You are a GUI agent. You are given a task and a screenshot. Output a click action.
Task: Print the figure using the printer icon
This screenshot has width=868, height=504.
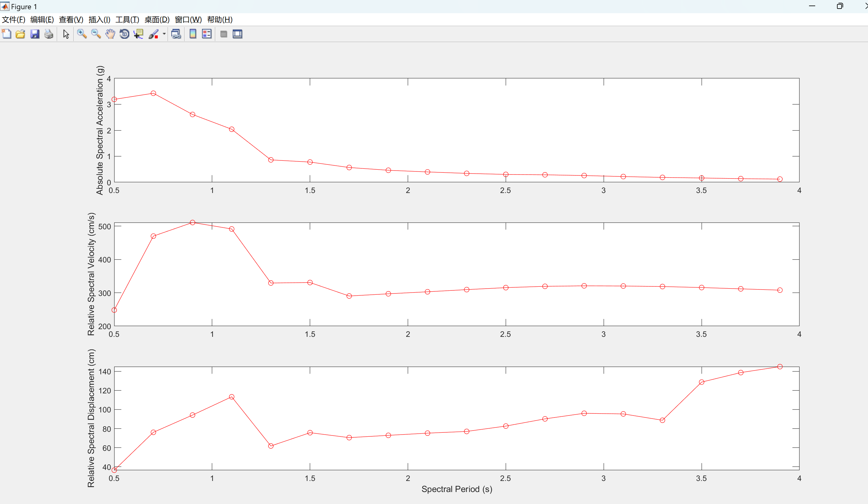tap(49, 34)
